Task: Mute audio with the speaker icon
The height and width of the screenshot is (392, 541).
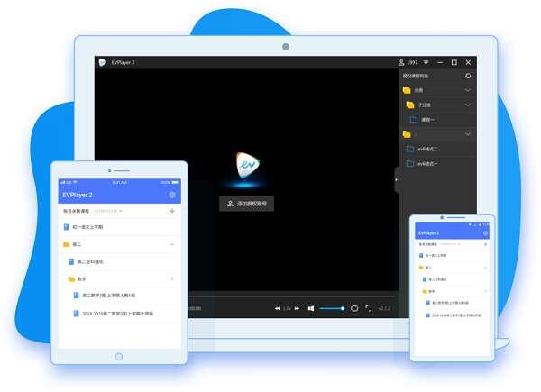Action: click(x=311, y=308)
